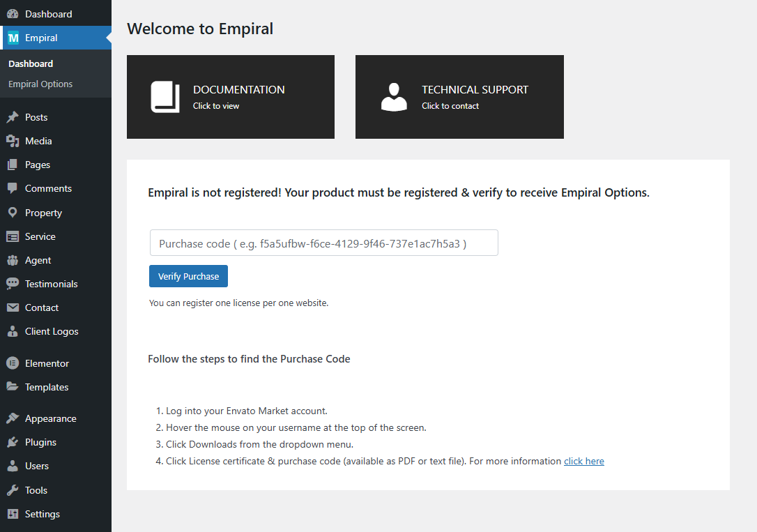The width and height of the screenshot is (757, 532).
Task: Open the Appearance menu
Action: (56, 418)
